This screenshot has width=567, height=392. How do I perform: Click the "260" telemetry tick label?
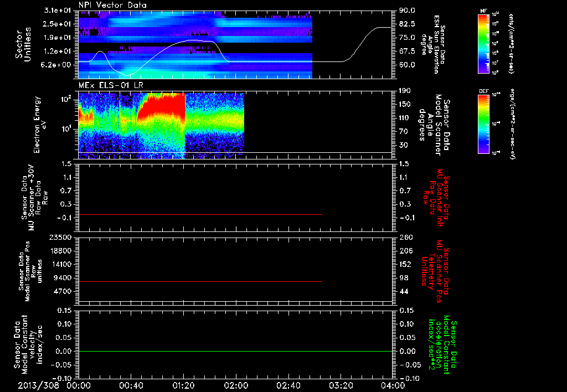point(405,237)
